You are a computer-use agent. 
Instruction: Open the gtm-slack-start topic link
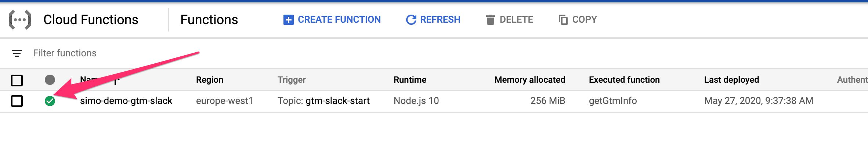[x=337, y=101]
